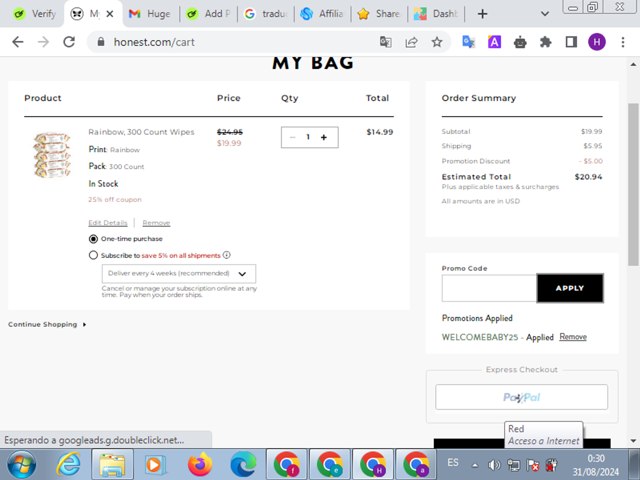Switch to the Dashb tab

point(436,14)
